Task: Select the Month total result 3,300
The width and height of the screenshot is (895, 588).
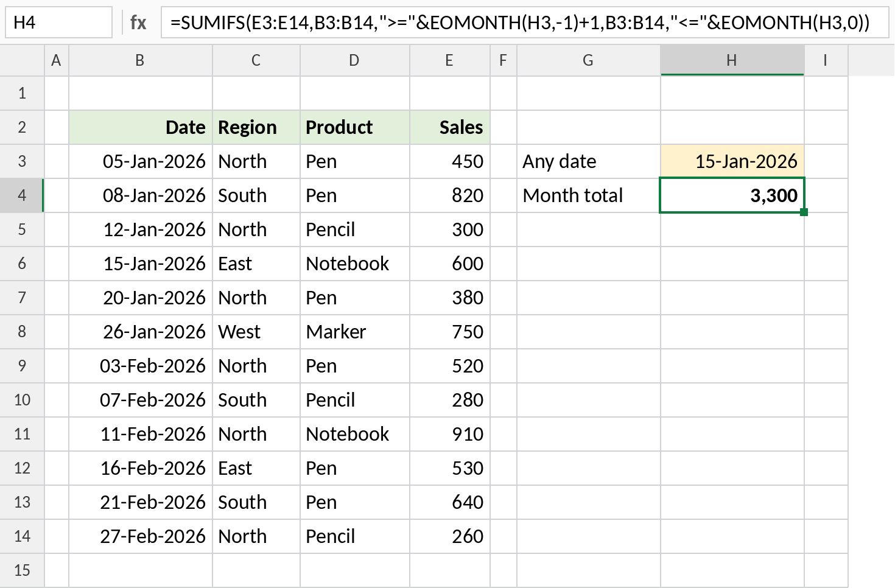Action: click(732, 195)
